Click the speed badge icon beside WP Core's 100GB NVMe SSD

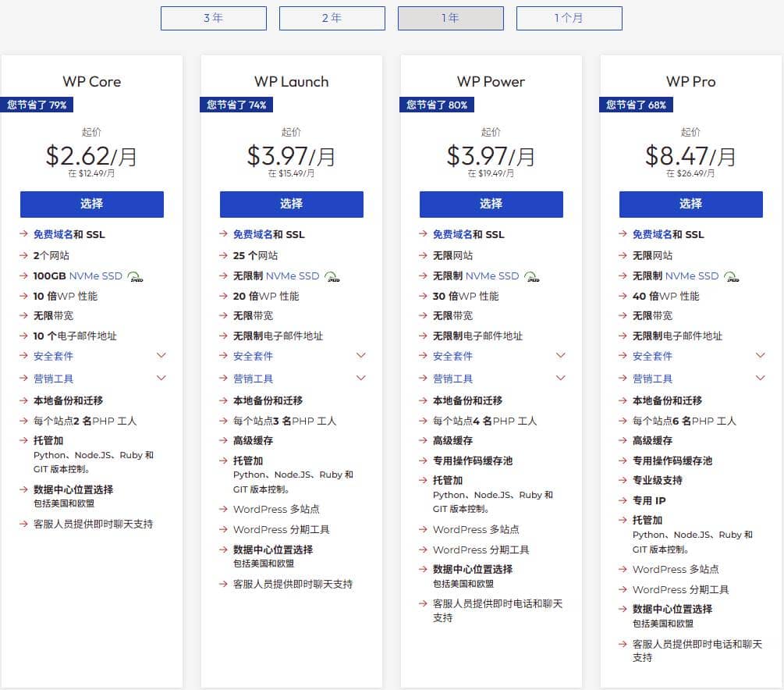coord(136,276)
